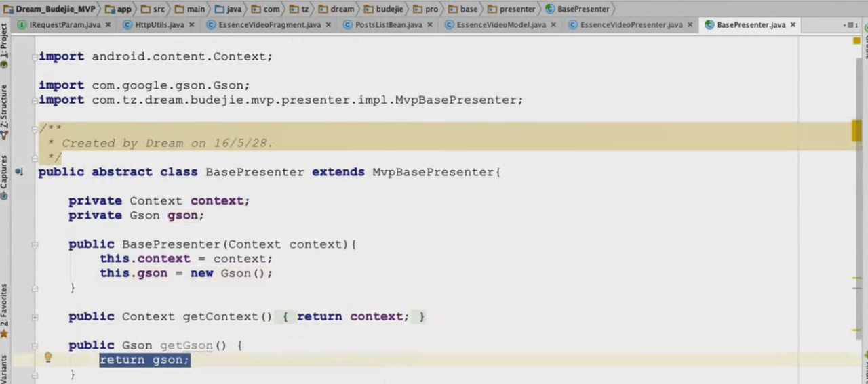
Task: Click the MvpBasePresenter import line
Action: (x=281, y=100)
